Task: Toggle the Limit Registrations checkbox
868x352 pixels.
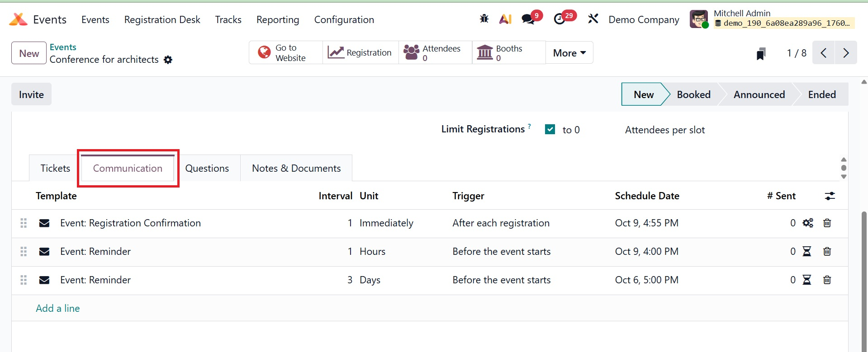Action: coord(550,130)
